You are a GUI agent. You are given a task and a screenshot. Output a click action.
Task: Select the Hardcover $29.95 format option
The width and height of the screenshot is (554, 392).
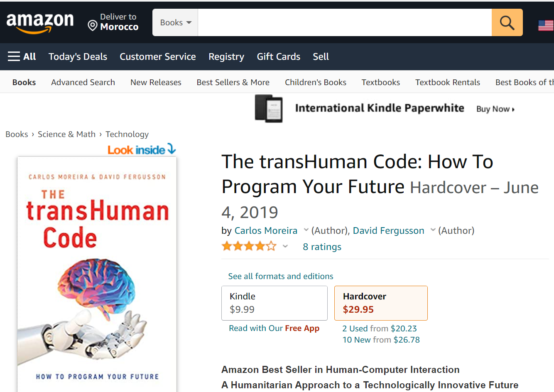[x=380, y=303]
